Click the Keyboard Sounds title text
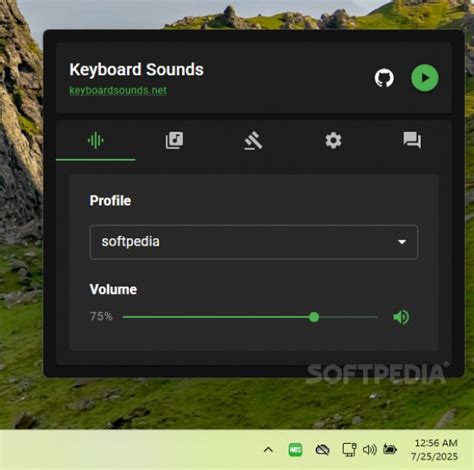The image size is (474, 470). point(136,70)
